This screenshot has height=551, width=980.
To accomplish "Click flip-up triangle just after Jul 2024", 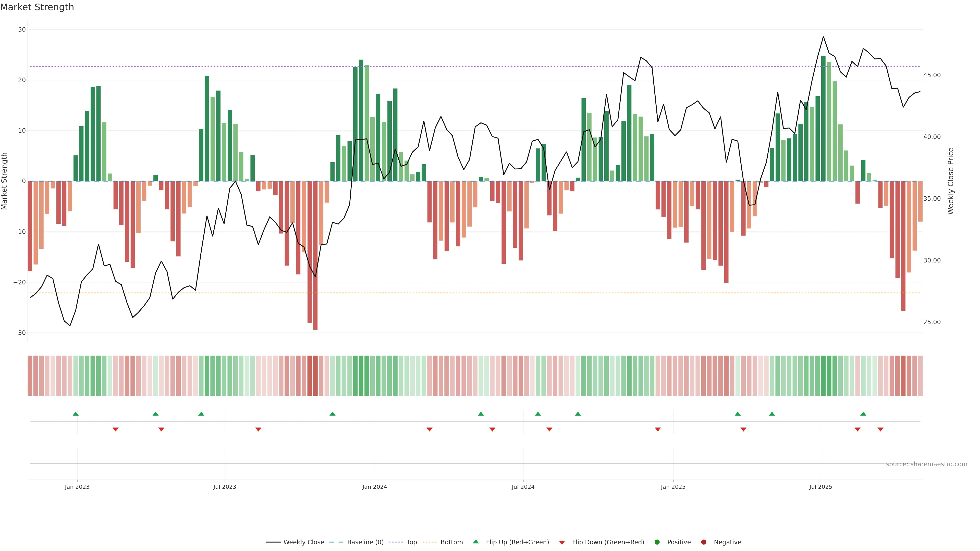I will (x=538, y=414).
